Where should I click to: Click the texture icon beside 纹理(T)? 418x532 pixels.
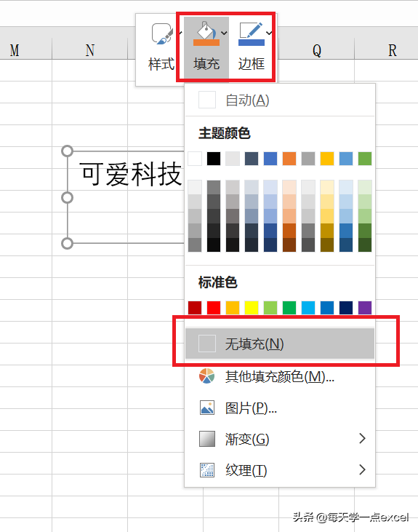(206, 470)
